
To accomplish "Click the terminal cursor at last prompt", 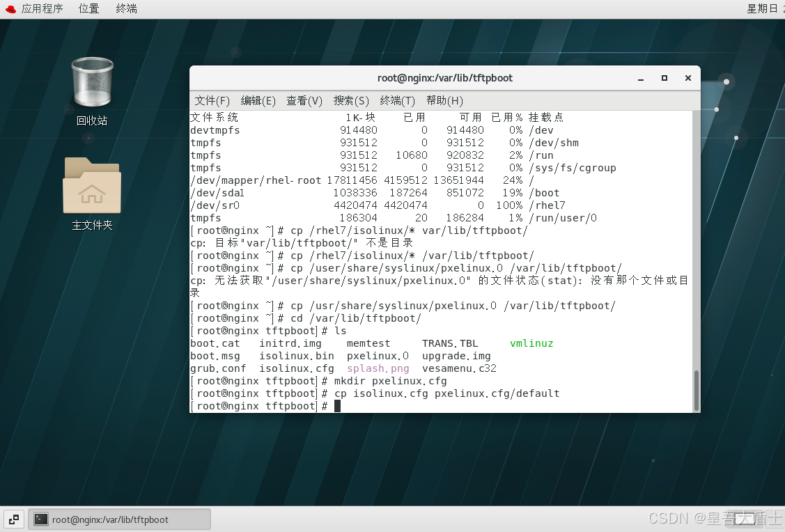I will [x=337, y=406].
